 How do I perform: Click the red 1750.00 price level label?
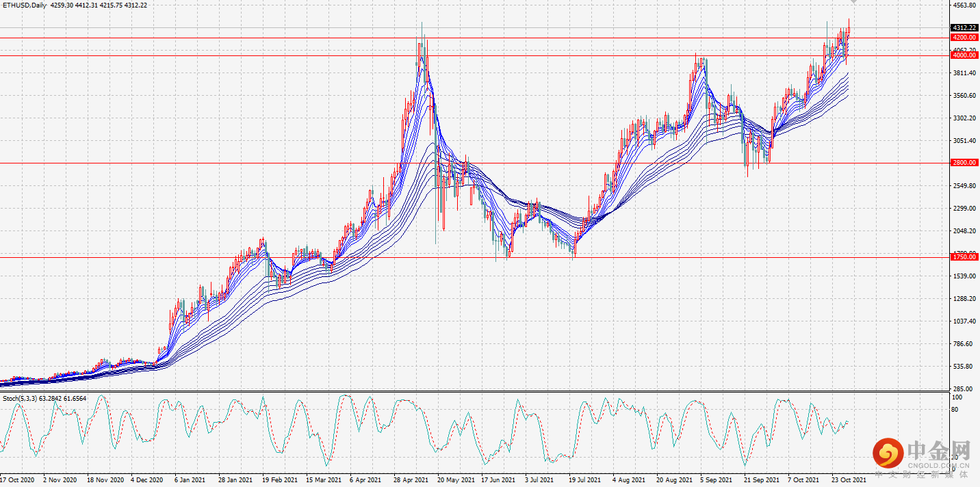click(964, 257)
